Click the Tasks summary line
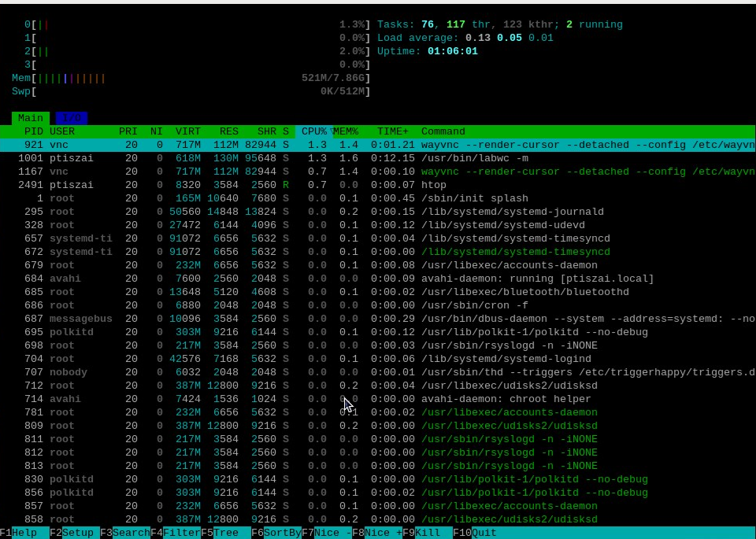 (x=500, y=24)
